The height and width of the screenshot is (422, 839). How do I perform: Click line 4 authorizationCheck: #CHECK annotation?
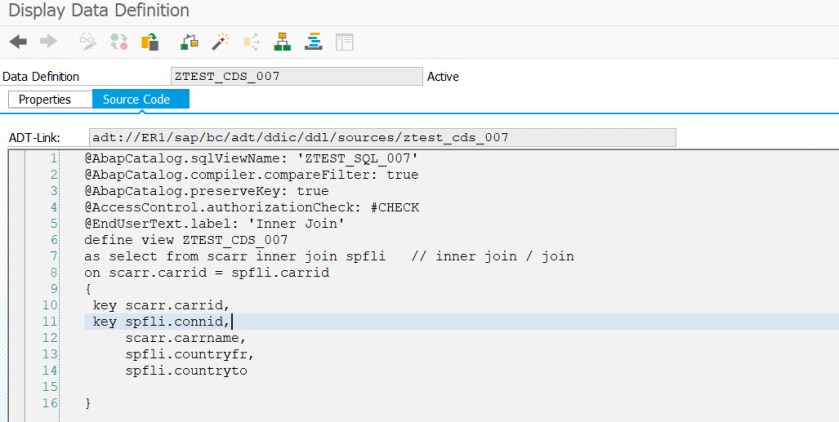[251, 208]
